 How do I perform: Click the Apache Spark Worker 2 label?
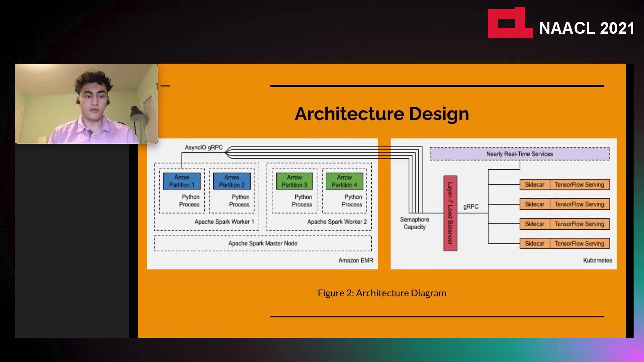click(x=337, y=222)
